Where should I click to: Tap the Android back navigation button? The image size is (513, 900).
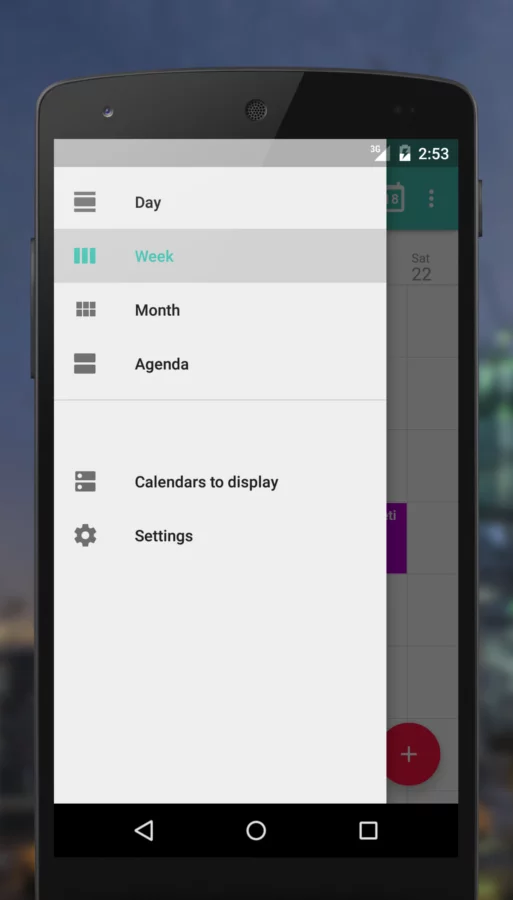[143, 830]
